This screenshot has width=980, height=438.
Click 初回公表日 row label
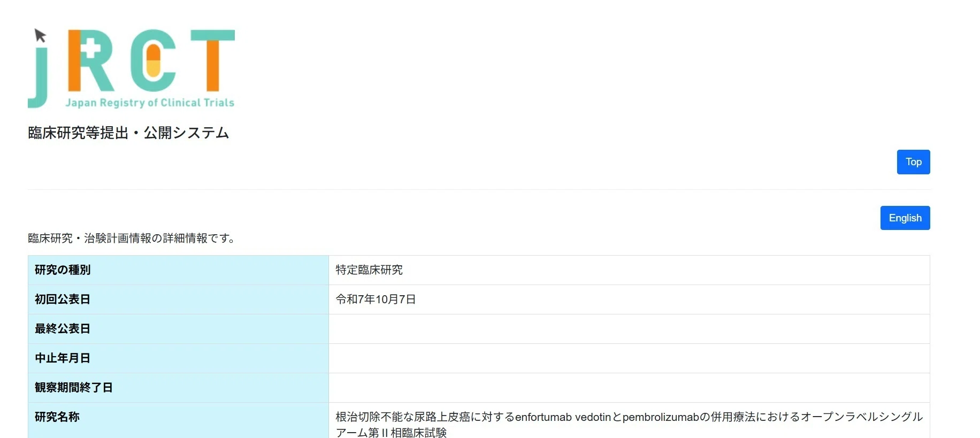click(x=62, y=299)
